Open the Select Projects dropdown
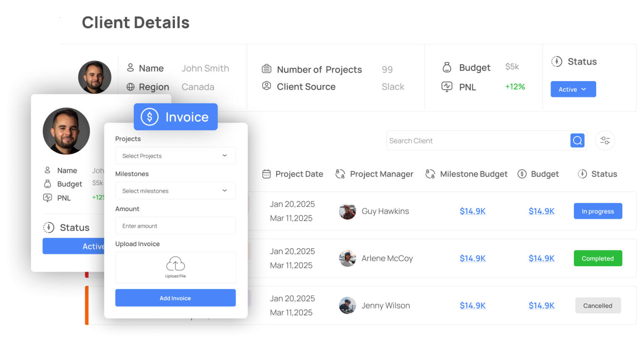Viewport: 644px width, 340px height. click(175, 156)
